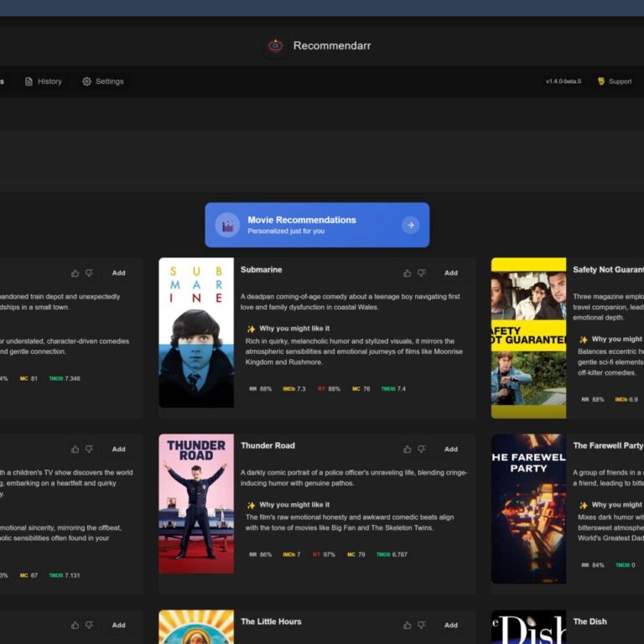Click The Dish title

pyautogui.click(x=589, y=622)
